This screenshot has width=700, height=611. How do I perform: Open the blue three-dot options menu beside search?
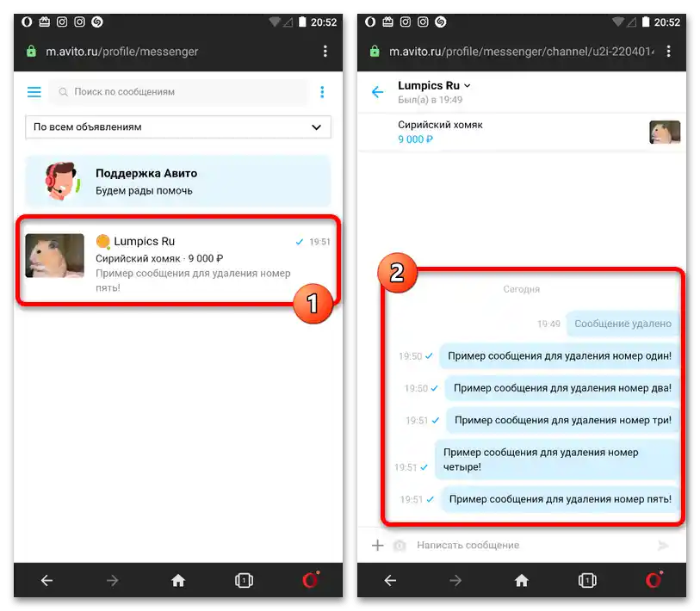pos(322,92)
